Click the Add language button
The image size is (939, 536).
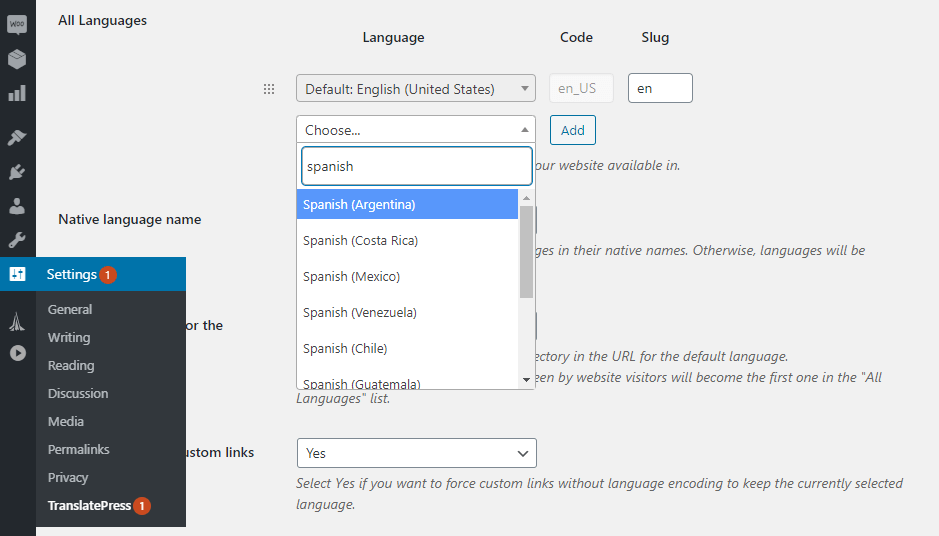click(573, 130)
